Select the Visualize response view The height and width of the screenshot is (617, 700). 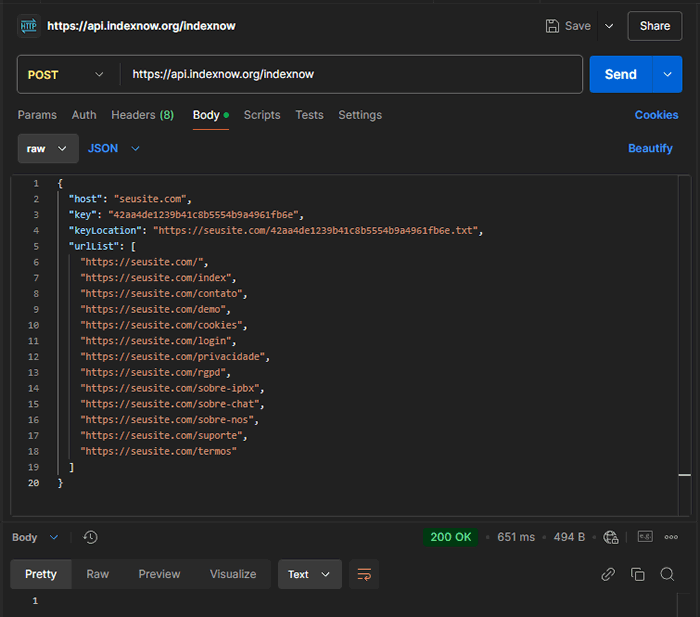point(233,574)
